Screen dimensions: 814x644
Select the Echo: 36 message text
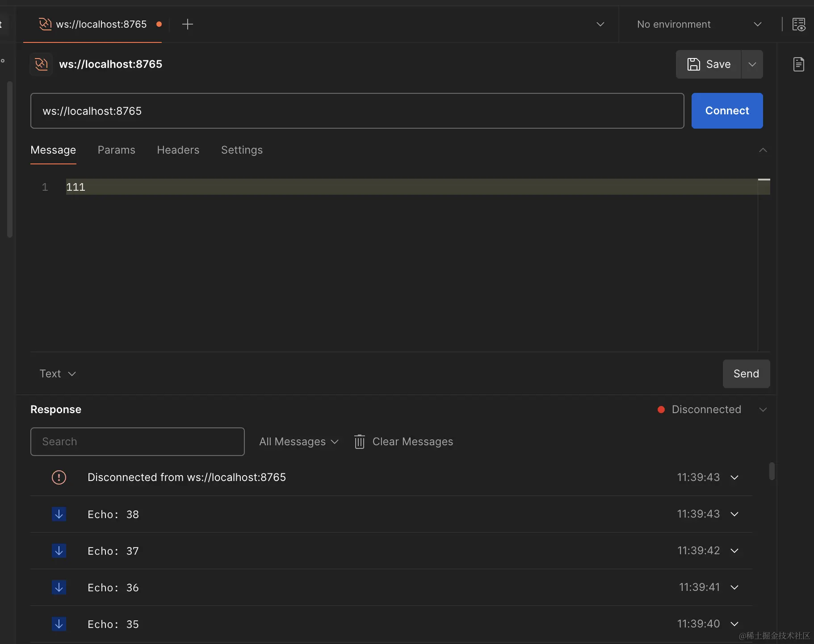[x=113, y=588]
